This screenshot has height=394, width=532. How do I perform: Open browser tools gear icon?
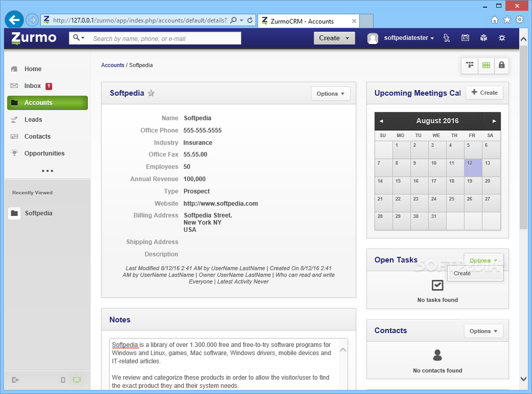coord(520,19)
